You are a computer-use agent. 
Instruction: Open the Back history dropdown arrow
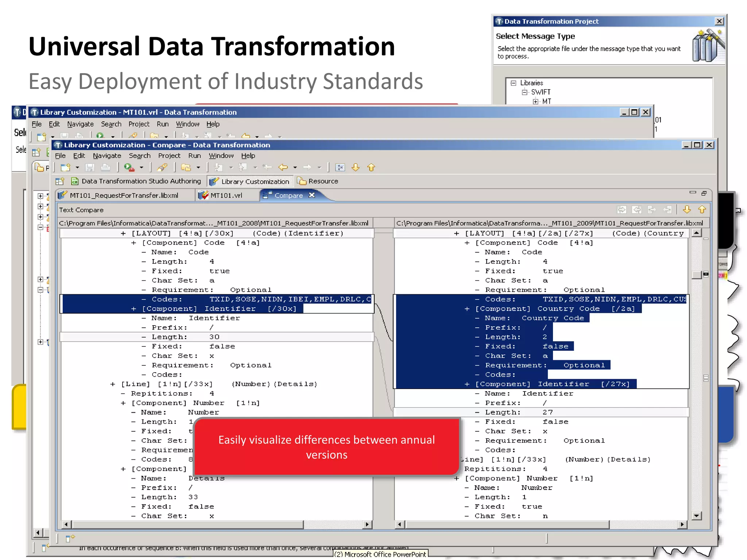(295, 168)
